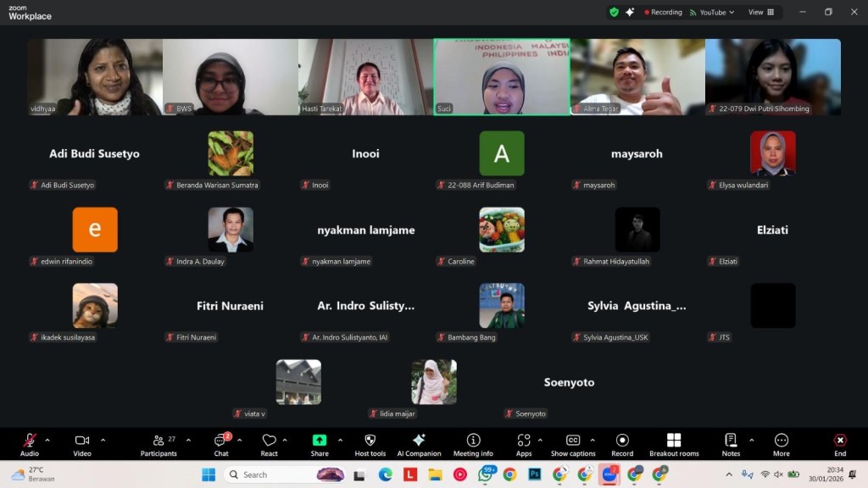The image size is (868, 488).
Task: Expand the Video options arrow
Action: (103, 440)
